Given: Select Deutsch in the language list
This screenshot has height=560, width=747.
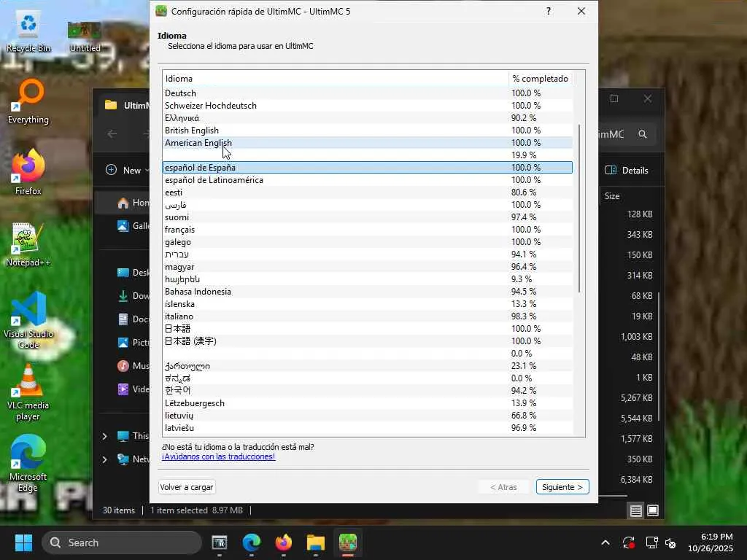Looking at the screenshot, I should [x=368, y=93].
